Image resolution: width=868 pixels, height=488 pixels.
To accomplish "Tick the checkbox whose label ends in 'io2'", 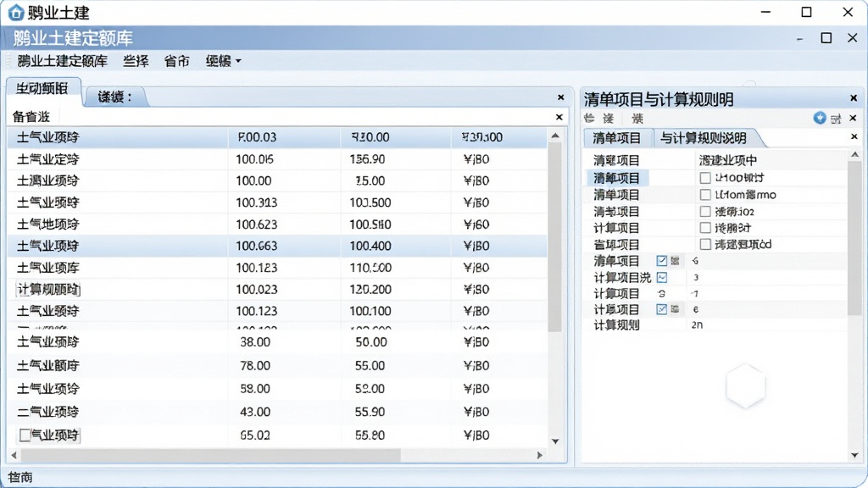I will [705, 211].
